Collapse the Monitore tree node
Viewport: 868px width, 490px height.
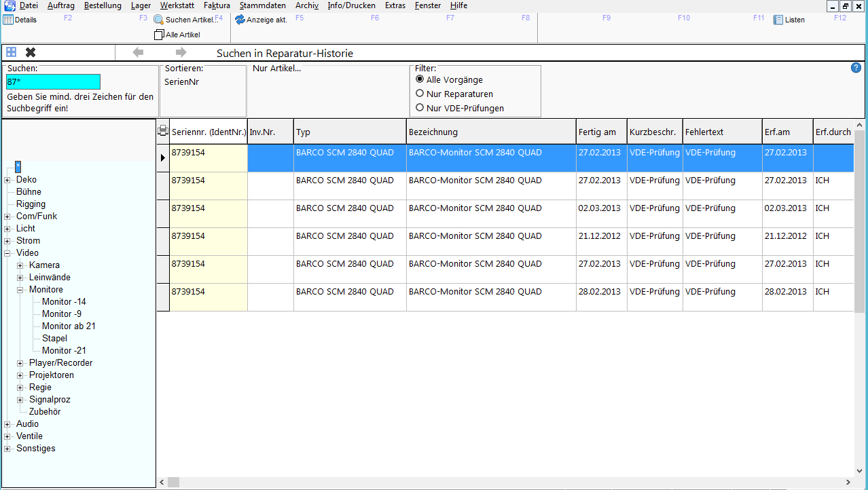click(20, 290)
